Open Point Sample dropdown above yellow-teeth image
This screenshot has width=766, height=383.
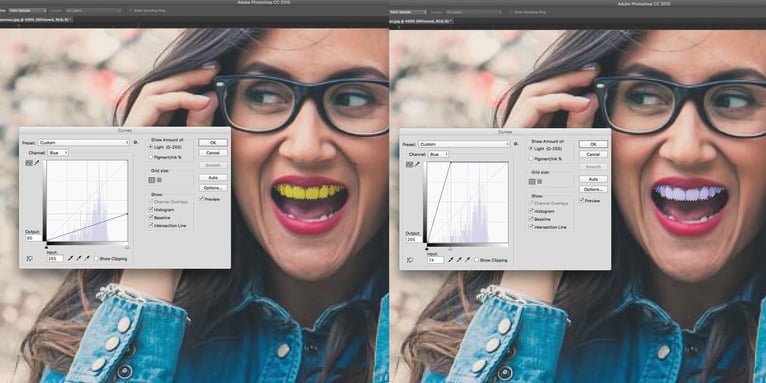coord(28,10)
